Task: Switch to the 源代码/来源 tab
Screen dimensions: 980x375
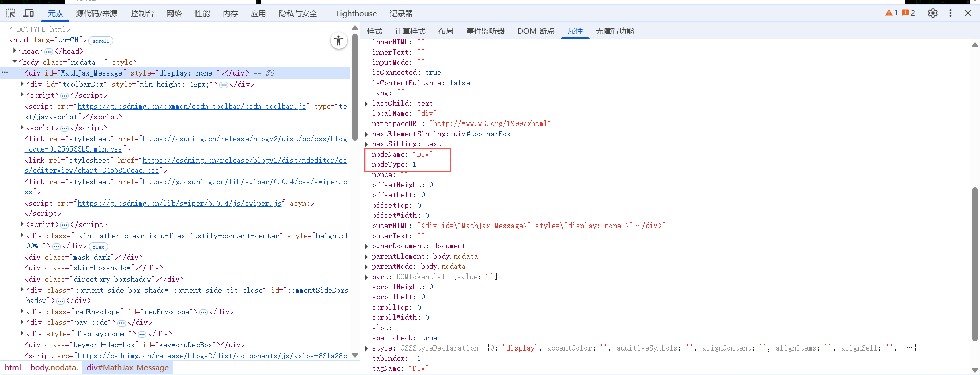Action: pyautogui.click(x=96, y=14)
